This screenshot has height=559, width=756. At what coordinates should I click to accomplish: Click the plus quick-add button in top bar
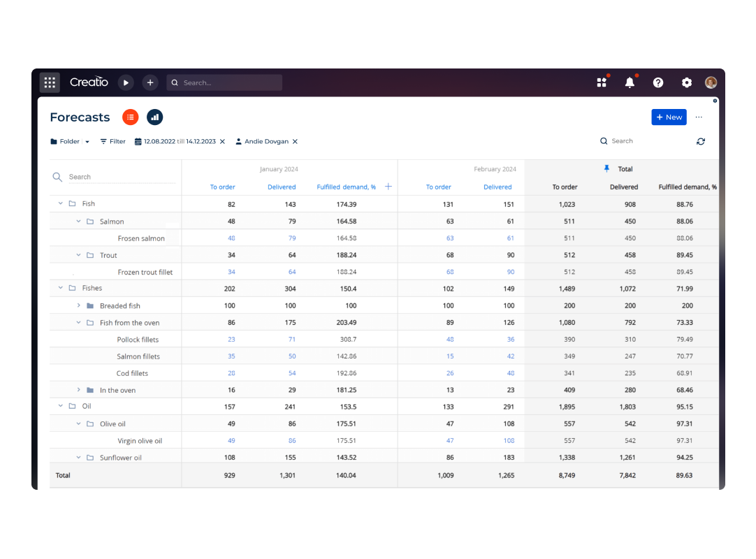pos(150,82)
